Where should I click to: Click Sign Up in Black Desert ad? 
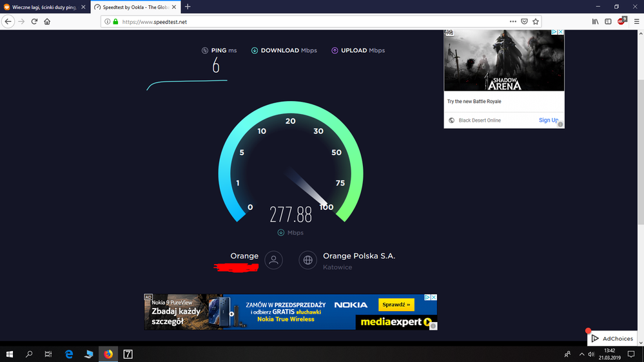(x=548, y=120)
